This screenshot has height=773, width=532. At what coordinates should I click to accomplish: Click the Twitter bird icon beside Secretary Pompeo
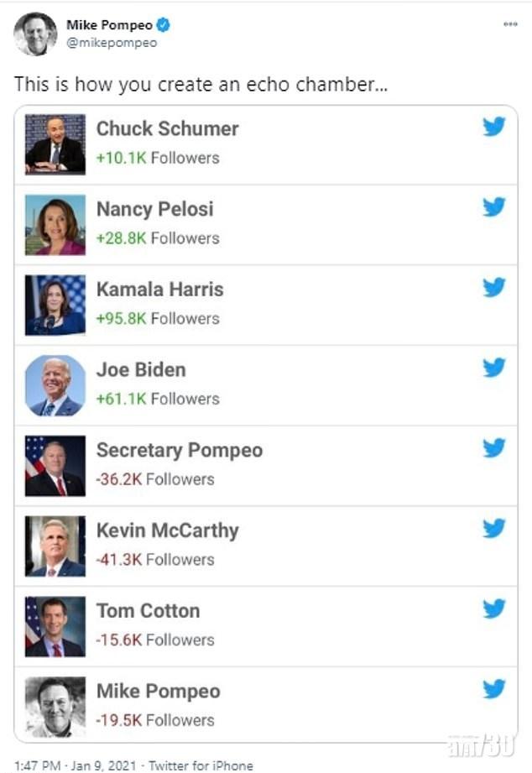[494, 448]
